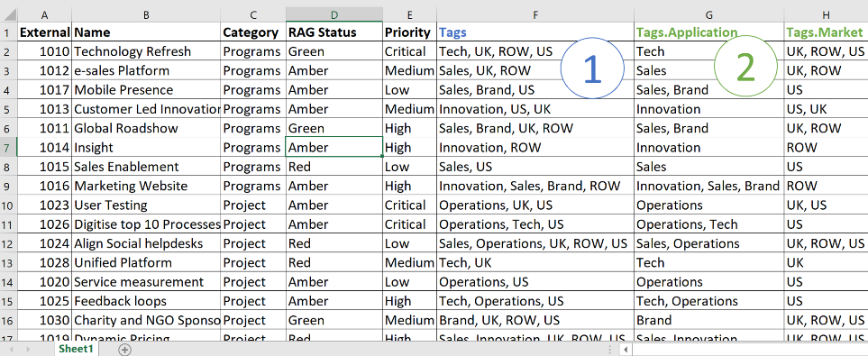Select column C header
The width and height of the screenshot is (868, 356).
253,15
